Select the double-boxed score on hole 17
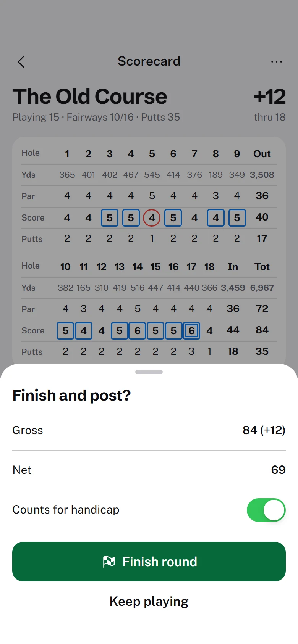Image resolution: width=298 pixels, height=644 pixels. point(191,331)
